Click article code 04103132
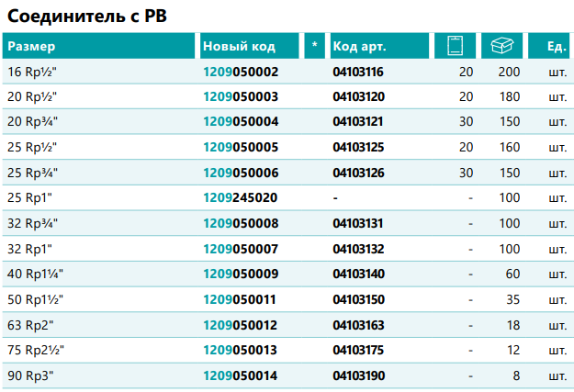 tap(358, 249)
